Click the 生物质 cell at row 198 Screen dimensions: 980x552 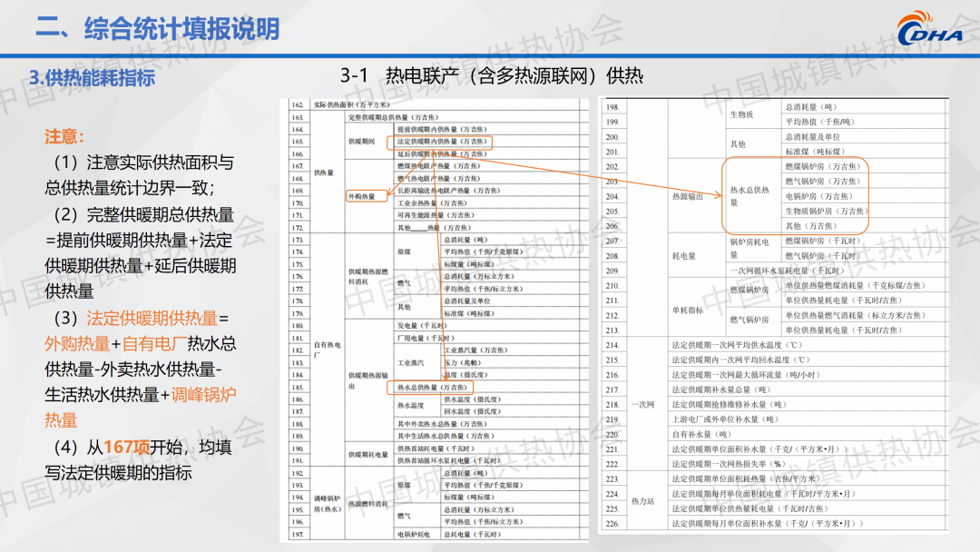[741, 114]
